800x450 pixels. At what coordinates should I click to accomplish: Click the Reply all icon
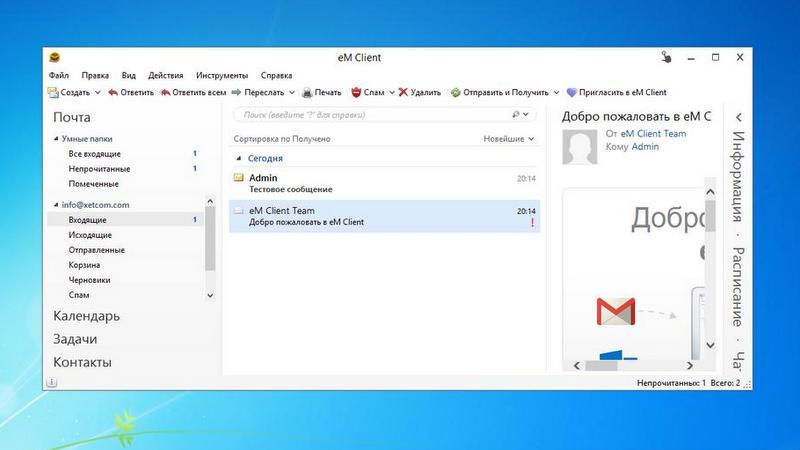[x=165, y=92]
